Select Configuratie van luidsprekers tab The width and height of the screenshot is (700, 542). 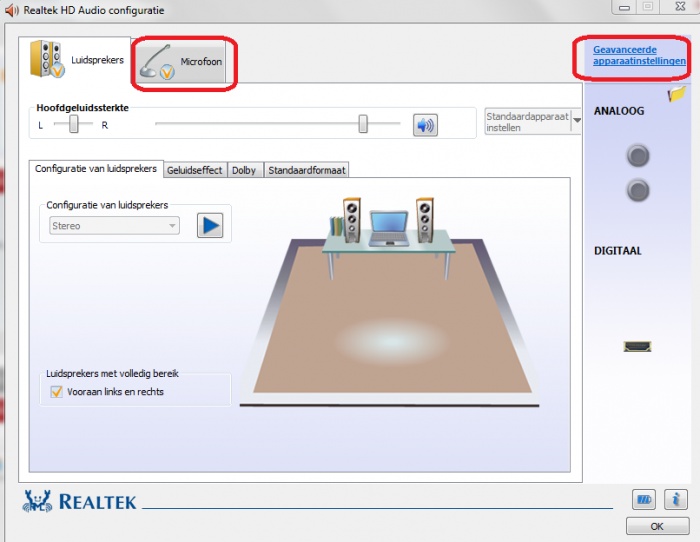[x=96, y=169]
